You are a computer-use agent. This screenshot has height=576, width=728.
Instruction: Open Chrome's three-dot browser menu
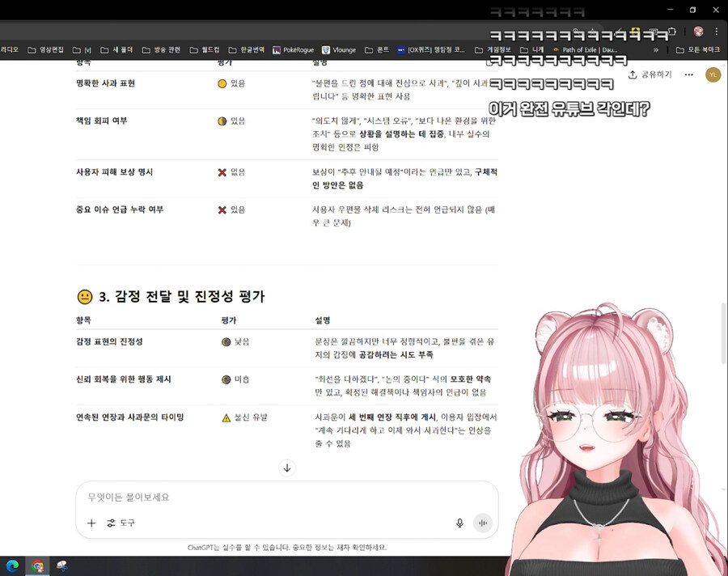pos(717,32)
